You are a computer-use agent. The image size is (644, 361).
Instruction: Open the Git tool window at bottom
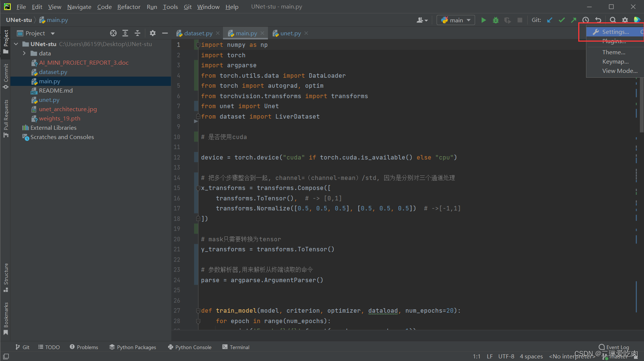coord(22,347)
